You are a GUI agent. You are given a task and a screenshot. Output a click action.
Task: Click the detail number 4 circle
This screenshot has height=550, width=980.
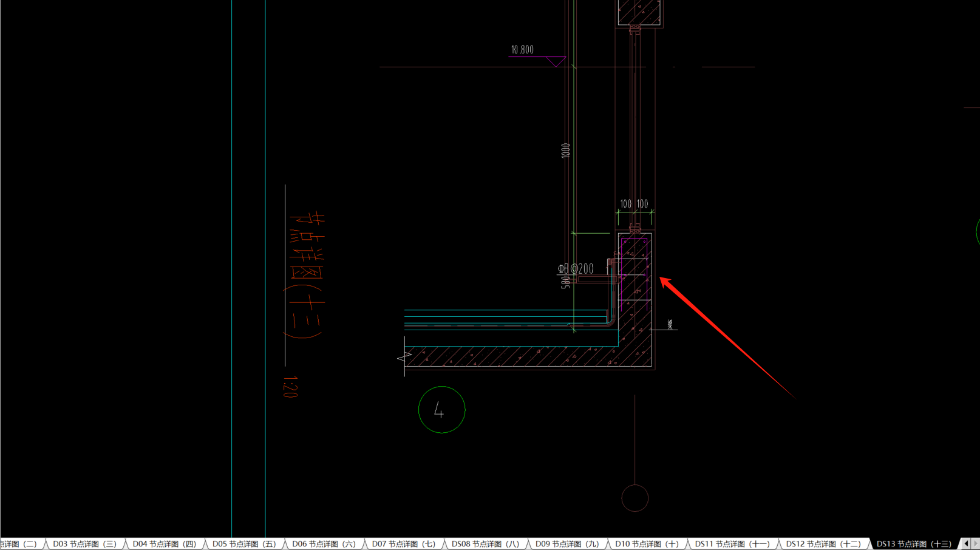tap(442, 410)
